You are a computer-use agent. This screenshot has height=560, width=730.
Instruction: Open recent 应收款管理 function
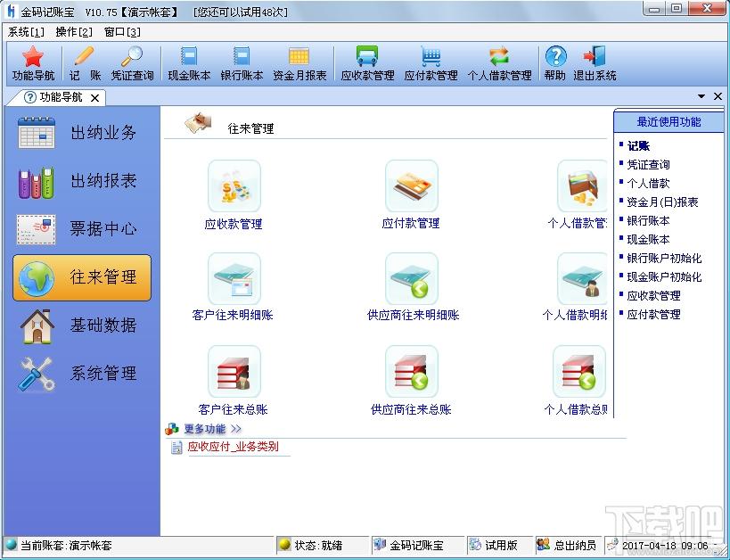coord(653,295)
